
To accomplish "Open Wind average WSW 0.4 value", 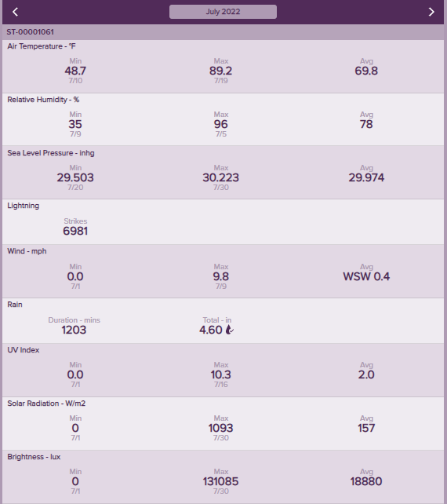I will [366, 276].
